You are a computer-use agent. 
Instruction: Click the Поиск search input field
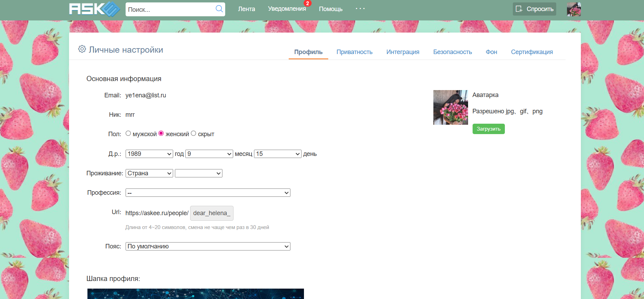pos(170,9)
